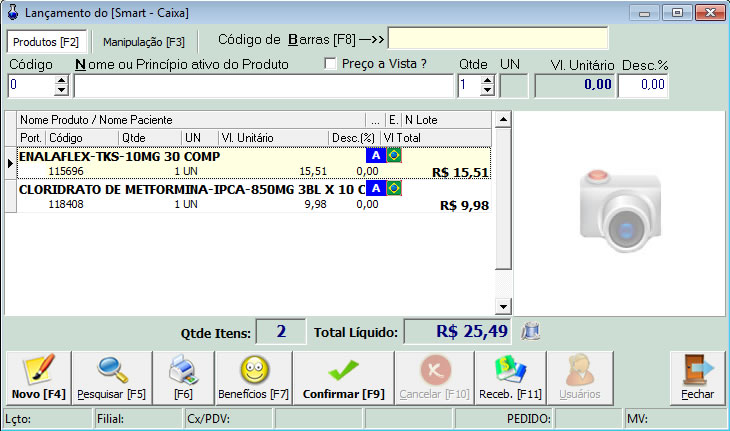Toggle Preço a Vista checkbox
730x431 pixels.
(x=330, y=63)
